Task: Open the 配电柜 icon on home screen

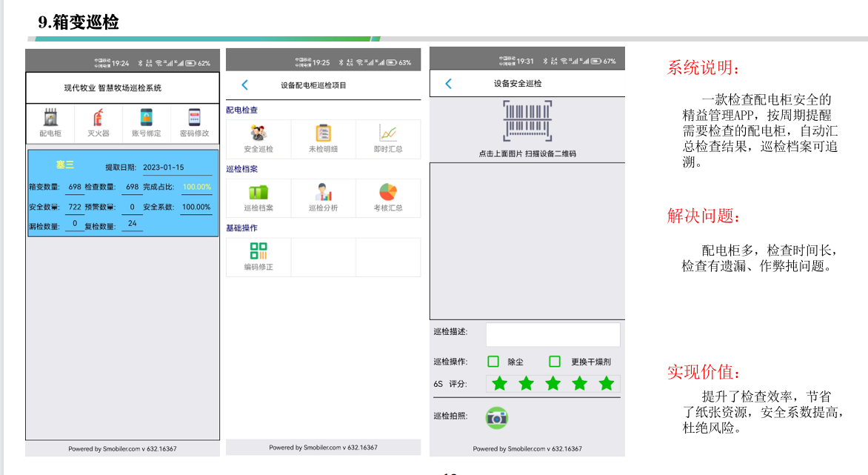Action: [x=50, y=117]
